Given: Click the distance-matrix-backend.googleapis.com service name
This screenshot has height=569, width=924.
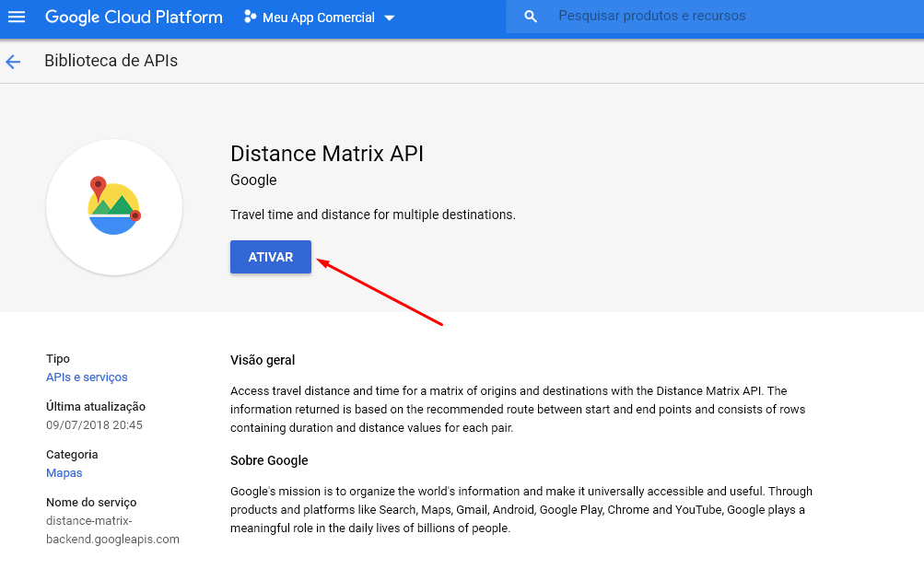Looking at the screenshot, I should point(112,530).
